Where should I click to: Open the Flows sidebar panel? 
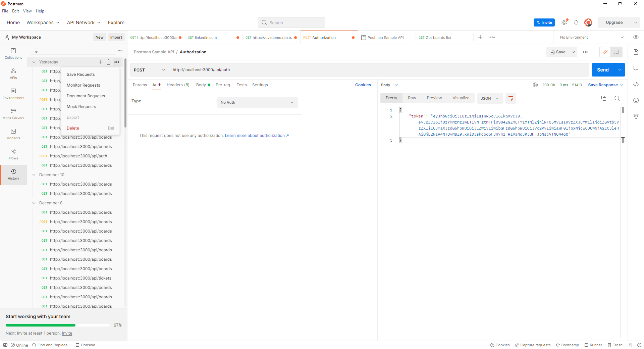click(x=13, y=154)
